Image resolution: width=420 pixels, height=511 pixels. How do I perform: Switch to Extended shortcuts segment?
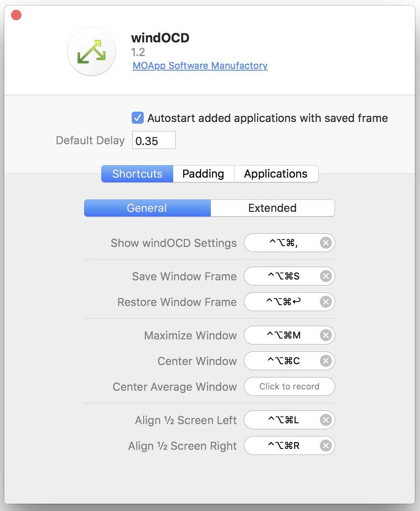tap(272, 208)
